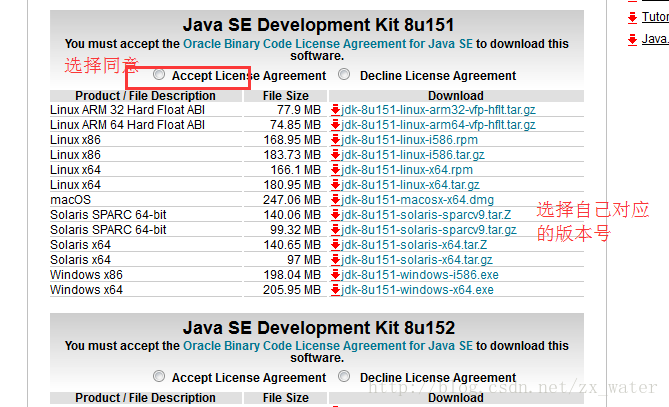
Task: Select Accept License Agreement radio for 8u152
Action: (159, 376)
